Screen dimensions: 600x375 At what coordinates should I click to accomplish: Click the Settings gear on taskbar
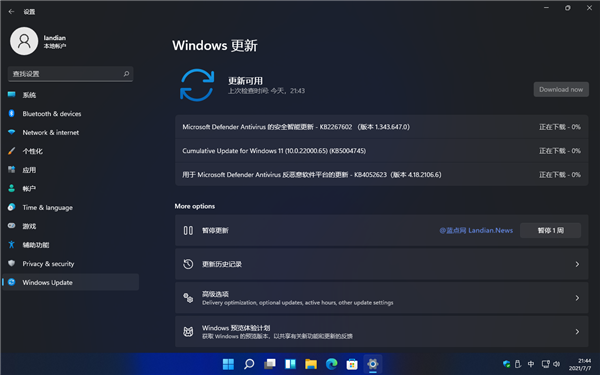click(372, 364)
